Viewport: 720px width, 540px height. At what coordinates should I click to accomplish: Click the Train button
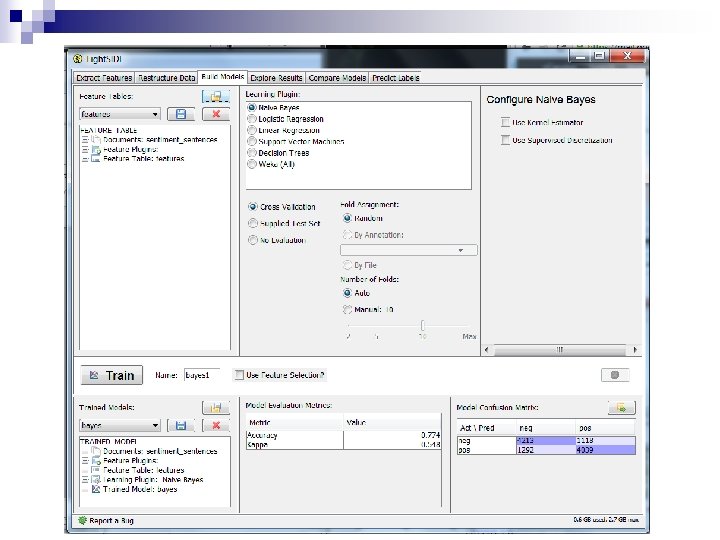[x=112, y=375]
